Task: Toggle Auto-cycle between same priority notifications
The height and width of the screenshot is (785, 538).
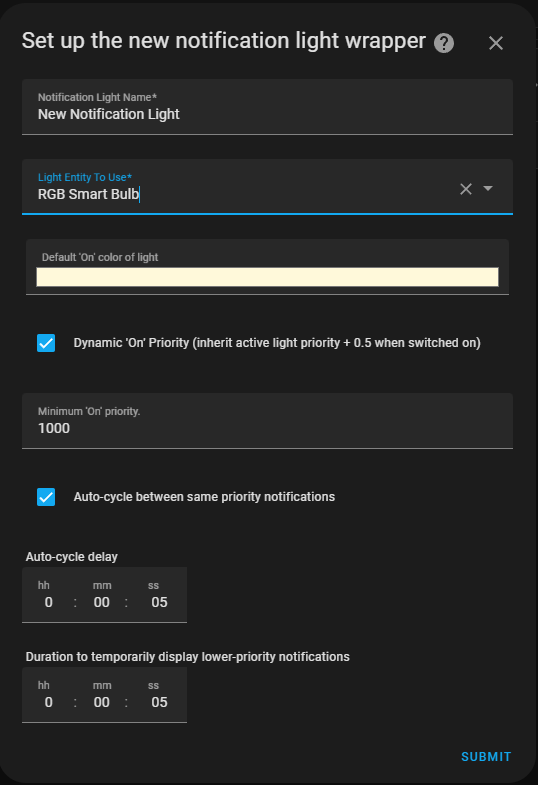Action: click(46, 497)
